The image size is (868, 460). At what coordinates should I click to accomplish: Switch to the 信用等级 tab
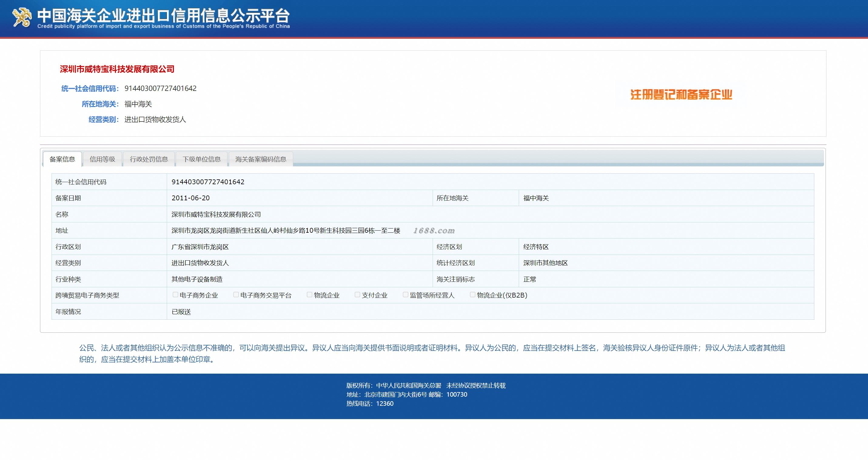[102, 159]
